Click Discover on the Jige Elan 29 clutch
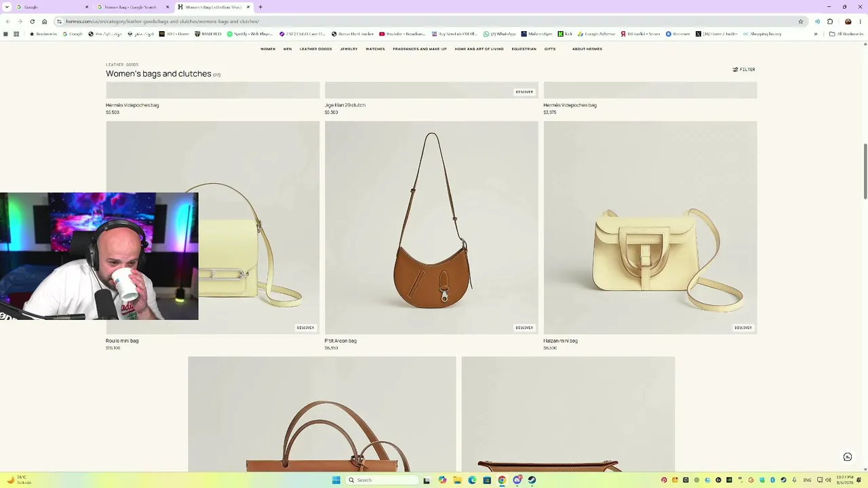This screenshot has width=868, height=488. tap(524, 91)
